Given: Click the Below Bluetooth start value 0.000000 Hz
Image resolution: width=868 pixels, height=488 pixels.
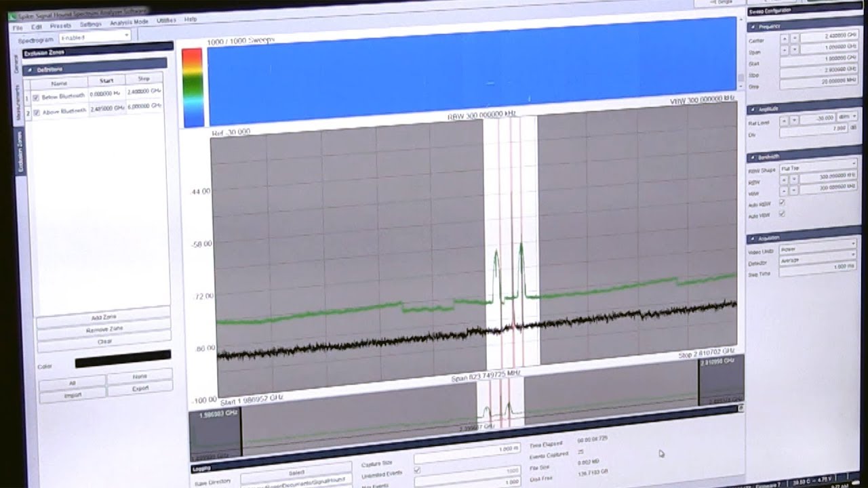Looking at the screenshot, I should tap(106, 94).
